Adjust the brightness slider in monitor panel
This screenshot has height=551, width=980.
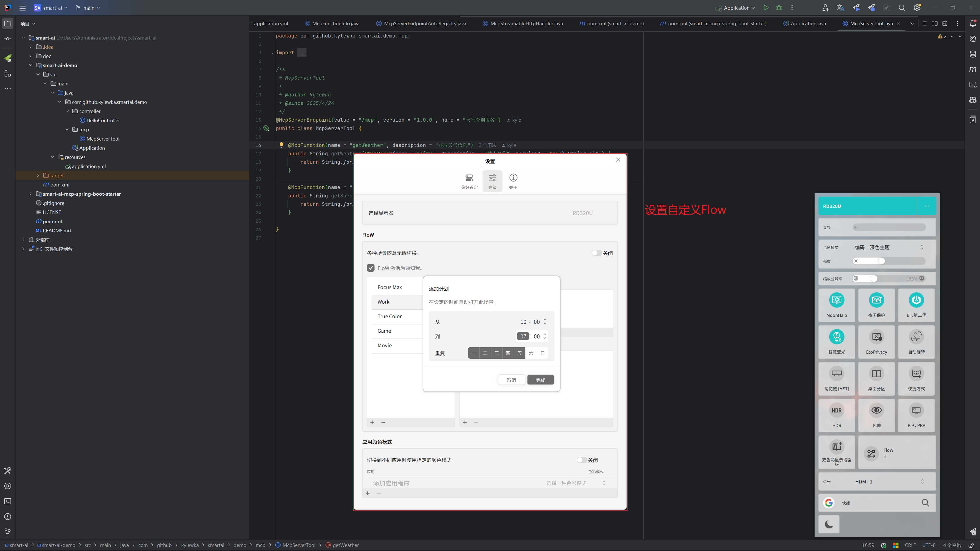tap(881, 261)
